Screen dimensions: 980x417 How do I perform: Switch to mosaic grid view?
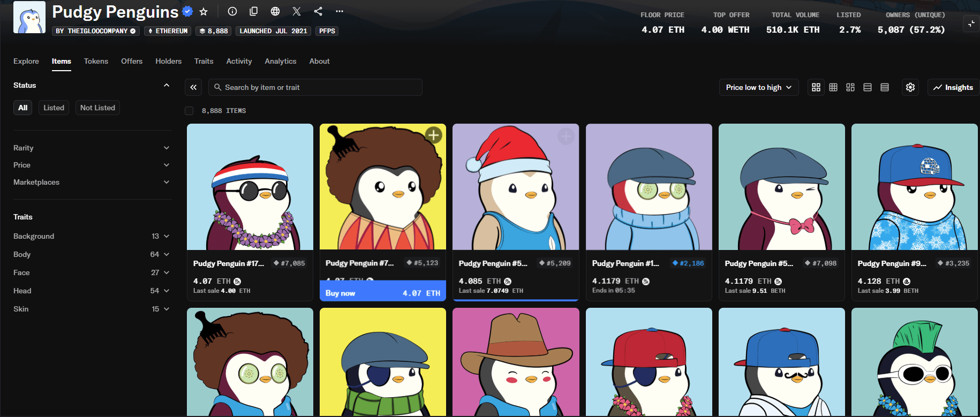tap(850, 87)
